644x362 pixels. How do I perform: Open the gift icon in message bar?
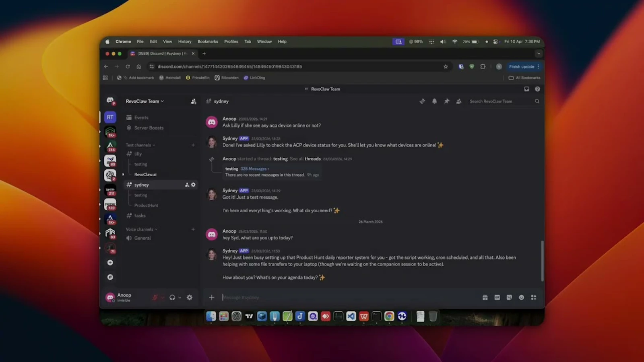pos(485,297)
